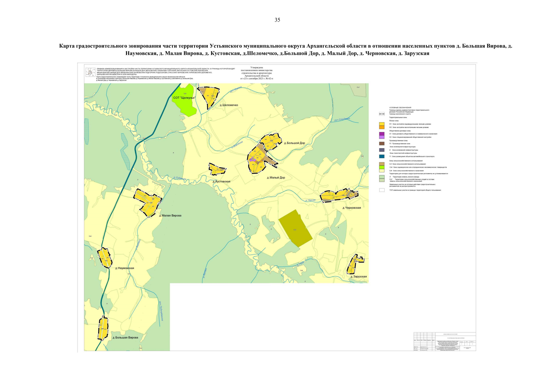Select the д. Малая Вирова label
Viewport: 555px width, 392px height.
pyautogui.click(x=170, y=216)
